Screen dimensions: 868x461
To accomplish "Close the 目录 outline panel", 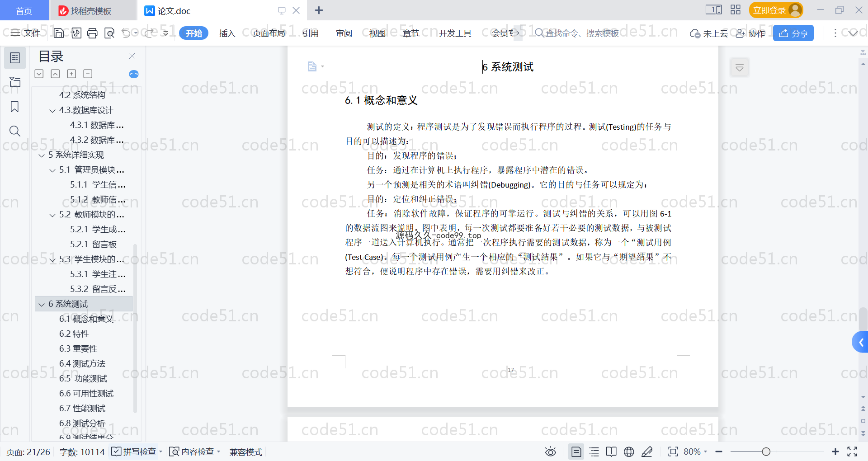I will [x=132, y=56].
